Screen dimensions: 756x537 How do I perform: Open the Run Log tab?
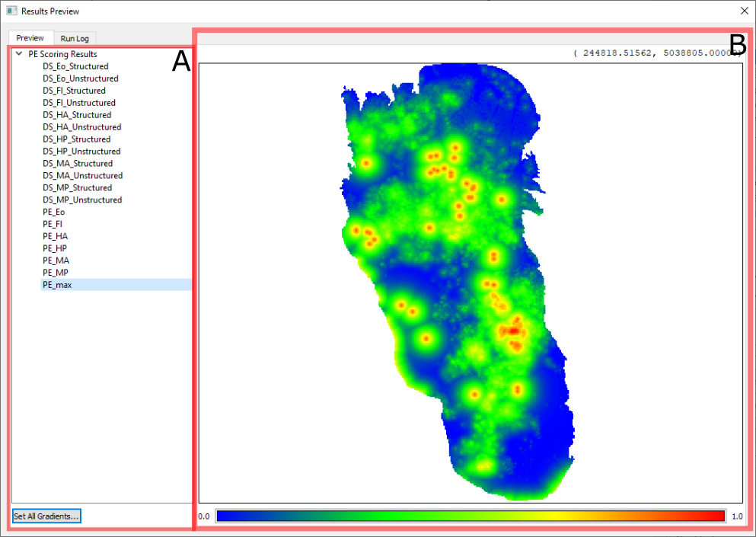point(75,39)
